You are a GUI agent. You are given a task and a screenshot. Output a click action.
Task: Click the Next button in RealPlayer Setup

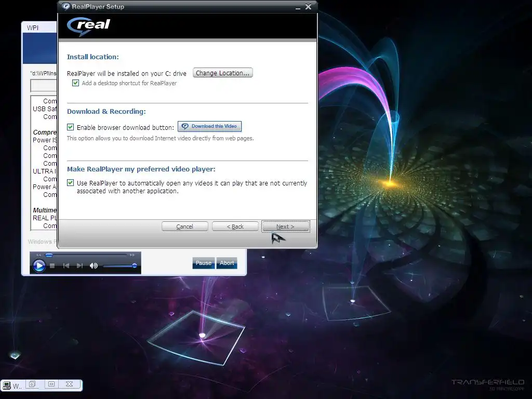285,227
